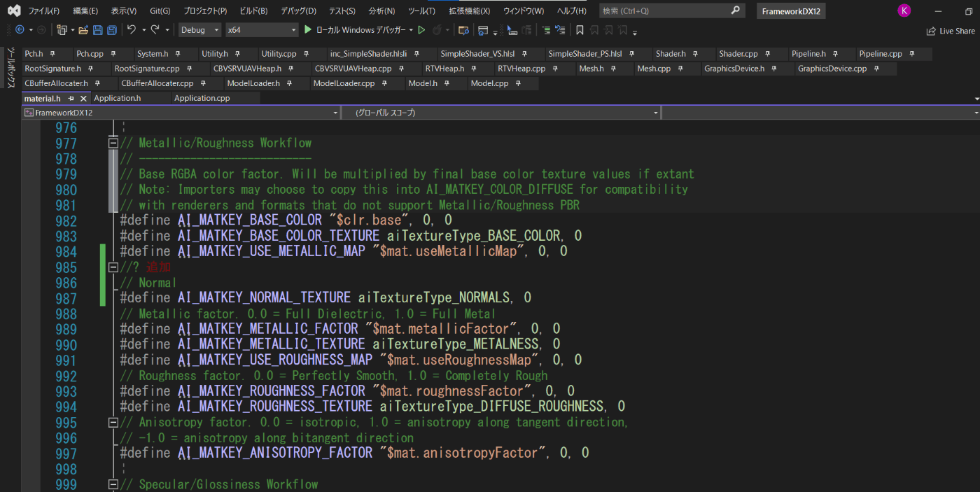The height and width of the screenshot is (492, 980).
Task: Undo the last edit
Action: click(x=131, y=29)
